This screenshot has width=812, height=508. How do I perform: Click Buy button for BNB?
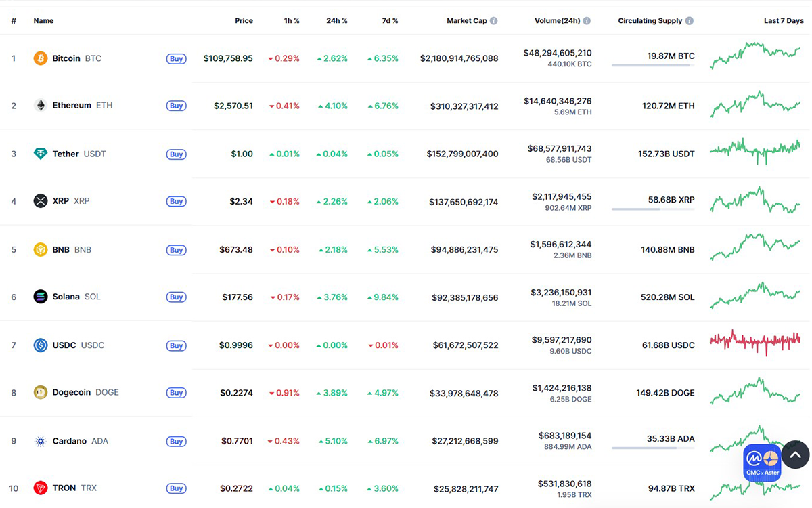point(177,250)
